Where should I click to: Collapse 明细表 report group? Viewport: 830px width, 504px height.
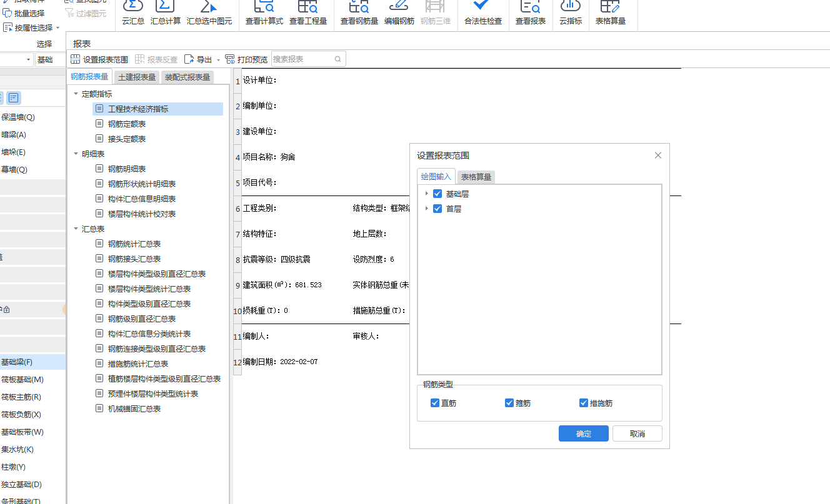tap(76, 154)
